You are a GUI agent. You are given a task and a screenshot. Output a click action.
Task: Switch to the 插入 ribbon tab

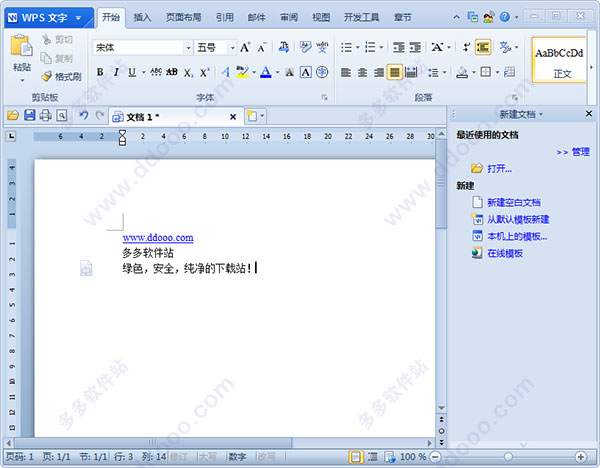(142, 18)
